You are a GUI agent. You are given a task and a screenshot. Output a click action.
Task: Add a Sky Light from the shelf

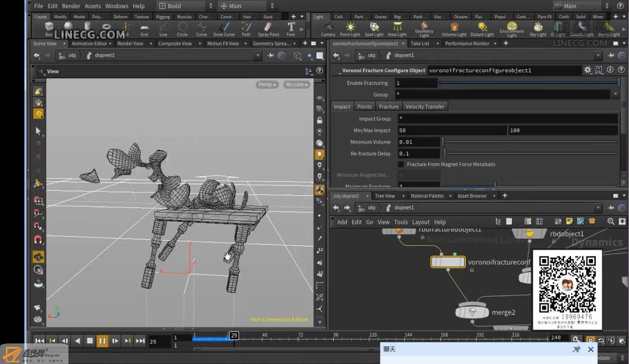[x=538, y=30]
